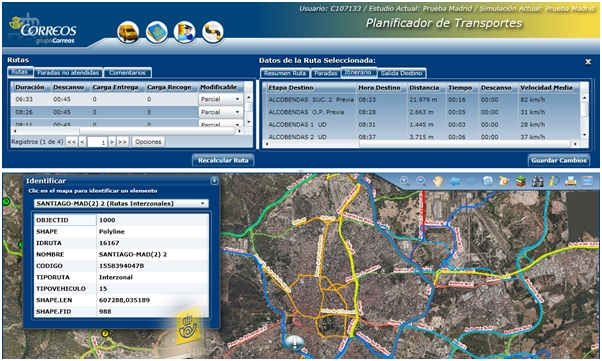
Task: Select the ALCOBENDAS SUC. 2 Previa row
Action: click(422, 99)
